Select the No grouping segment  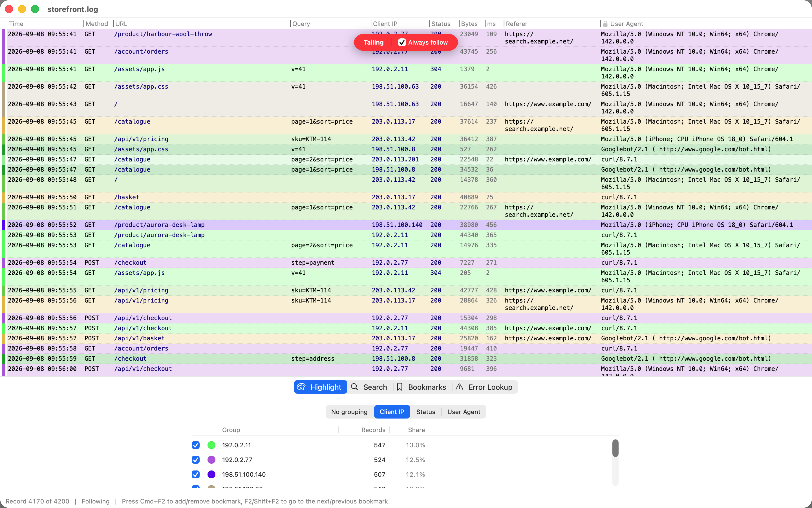349,412
